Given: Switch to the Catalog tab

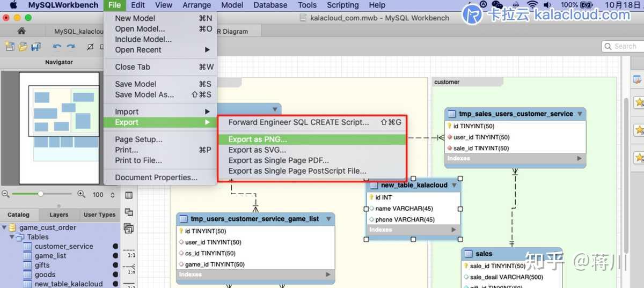Looking at the screenshot, I should 19,215.
